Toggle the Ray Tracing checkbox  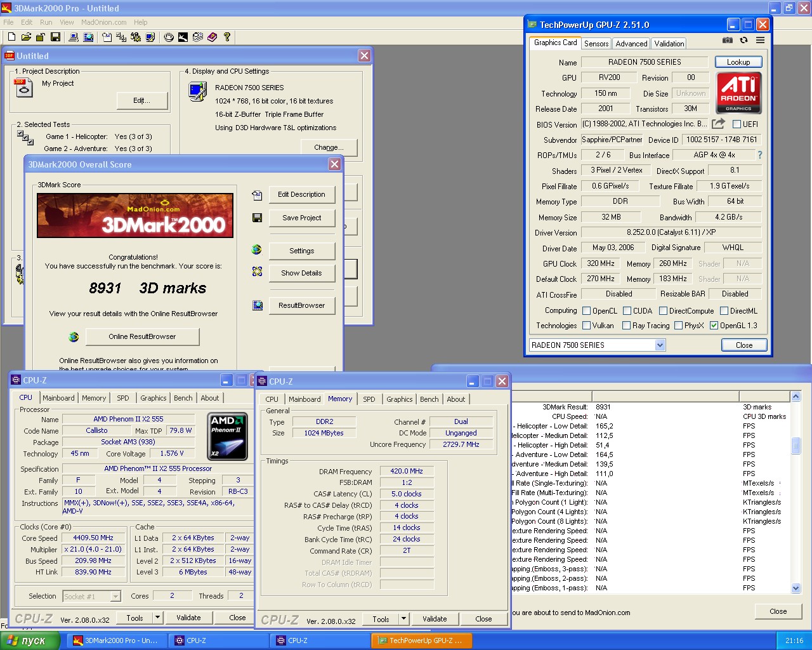pos(627,326)
